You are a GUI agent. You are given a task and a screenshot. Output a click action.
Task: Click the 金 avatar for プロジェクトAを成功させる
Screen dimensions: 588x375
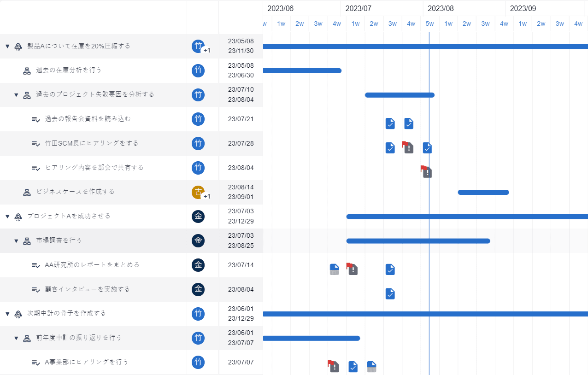tap(198, 217)
